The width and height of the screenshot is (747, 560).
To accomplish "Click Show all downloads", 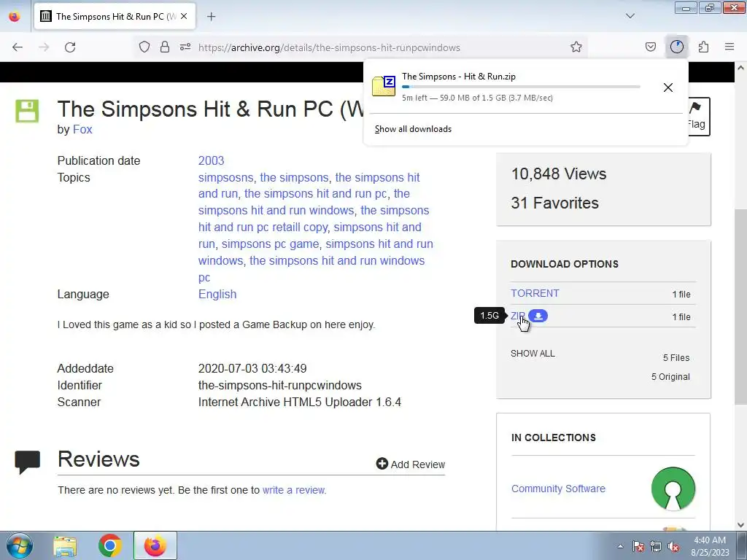I will click(413, 129).
